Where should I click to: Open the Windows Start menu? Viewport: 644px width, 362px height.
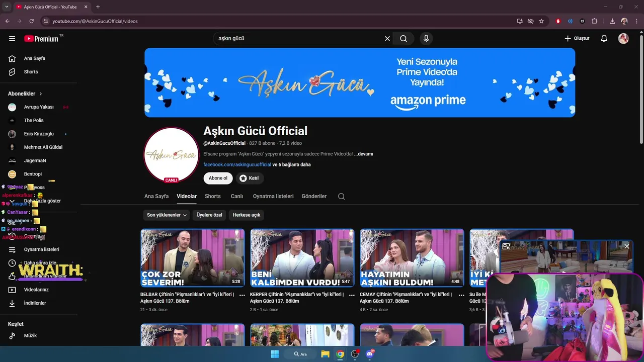click(275, 354)
